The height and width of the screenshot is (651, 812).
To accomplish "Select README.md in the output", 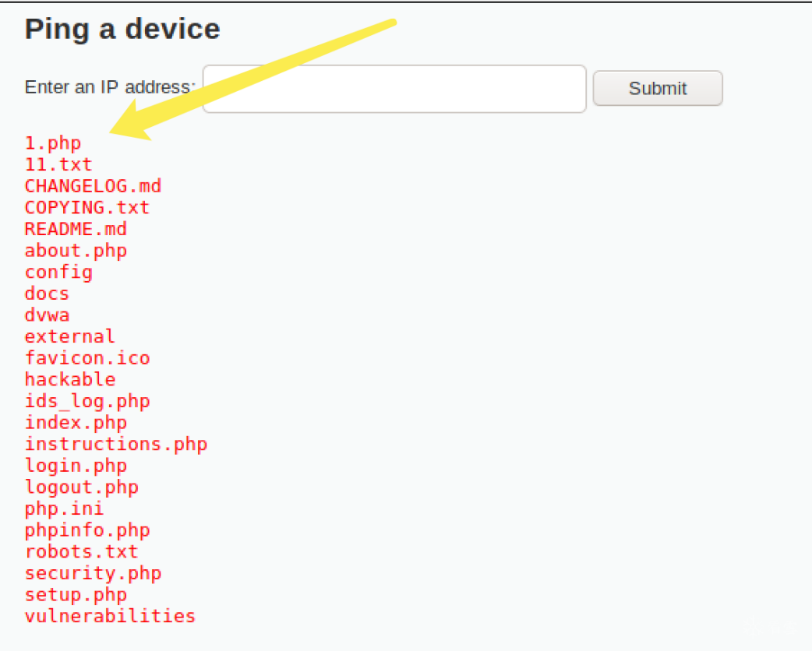I will [x=76, y=229].
